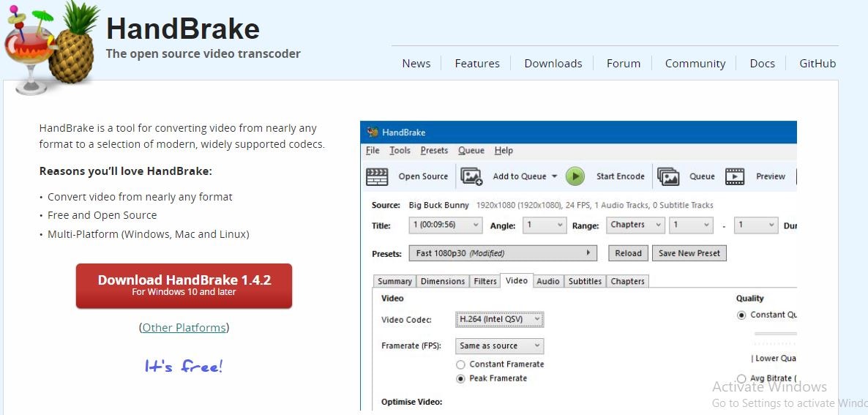Click the It's free! handwritten text
The height and width of the screenshot is (415, 868).
tap(184, 366)
